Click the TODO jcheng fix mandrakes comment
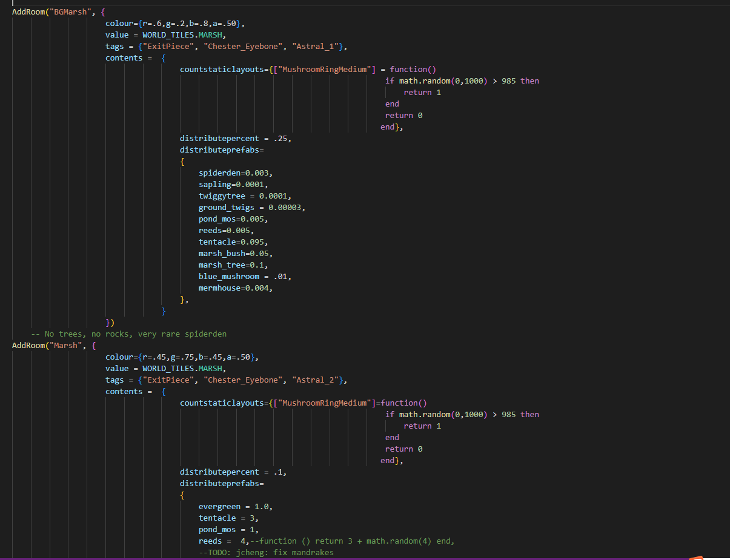730x560 pixels. tap(266, 553)
